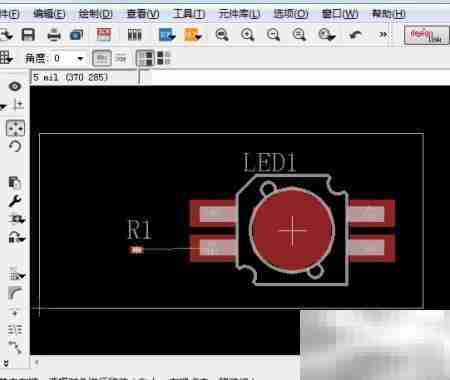The height and width of the screenshot is (380, 450).
Task: Click the first magnifier zoom icon
Action: pyautogui.click(x=222, y=34)
